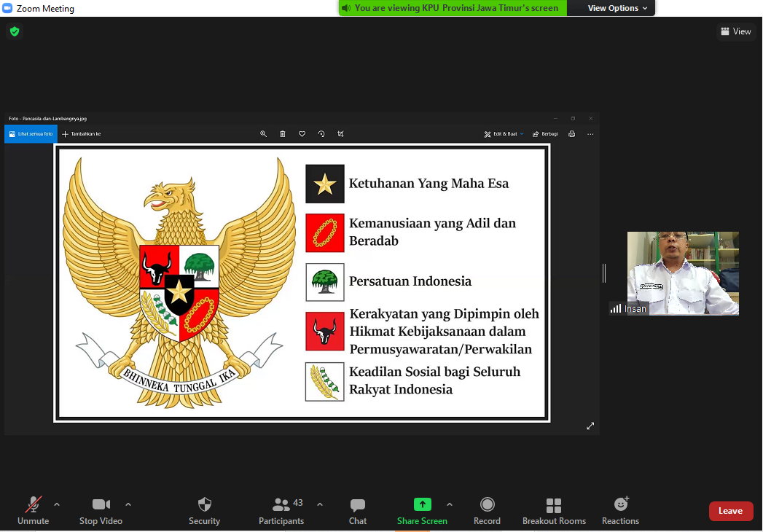
Task: Click the trash delete icon in Photos toolbar
Action: click(x=283, y=134)
